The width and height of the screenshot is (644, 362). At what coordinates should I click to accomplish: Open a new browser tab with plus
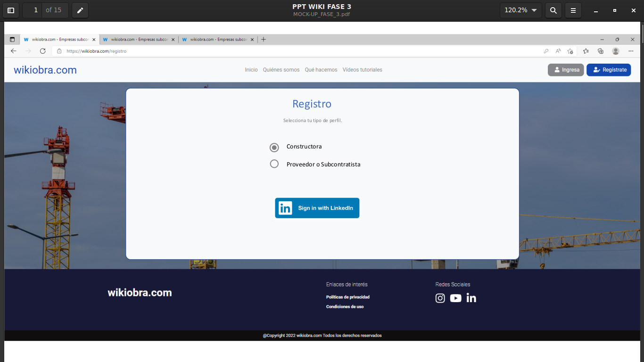264,40
